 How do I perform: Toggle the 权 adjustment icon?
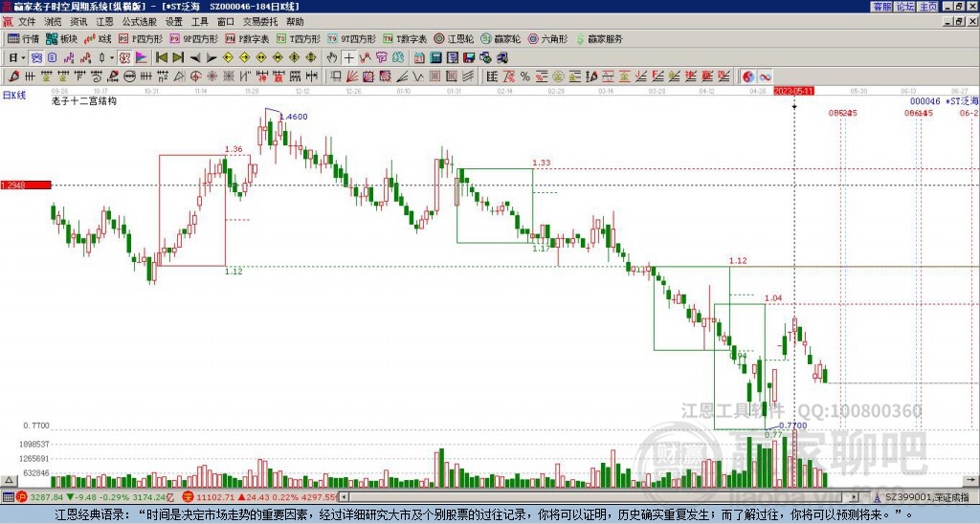coord(124,58)
